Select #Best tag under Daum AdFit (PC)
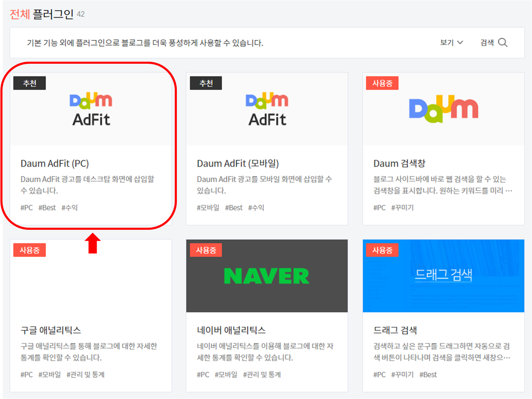532x399 pixels. 47,208
